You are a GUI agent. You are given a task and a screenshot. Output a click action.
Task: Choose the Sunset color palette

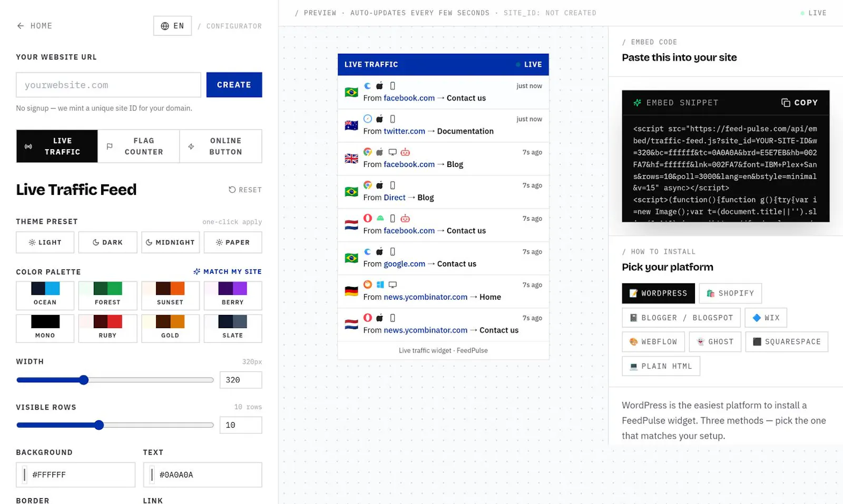[x=170, y=295]
